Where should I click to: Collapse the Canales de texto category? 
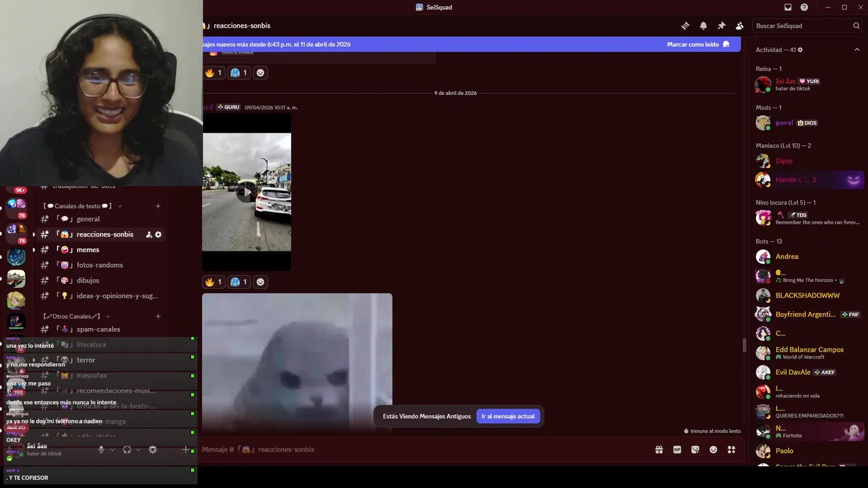(82, 206)
